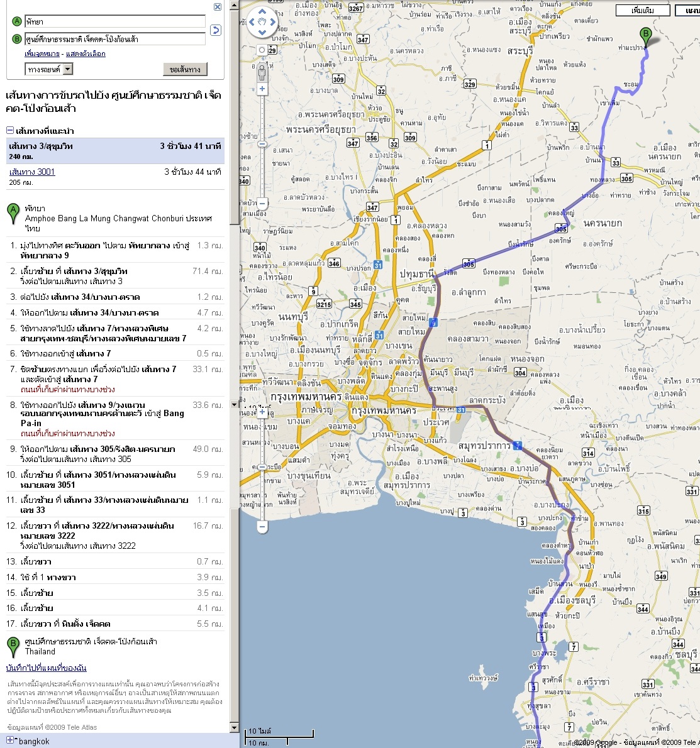Click the 356 highway shield on the map
The width and height of the screenshot is (700, 748).
372,138
